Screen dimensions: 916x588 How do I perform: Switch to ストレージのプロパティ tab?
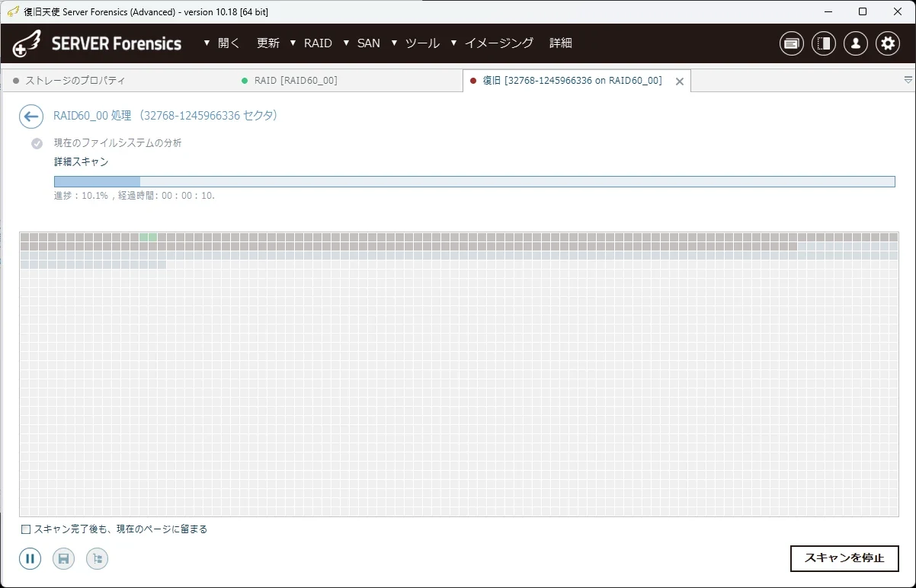75,81
